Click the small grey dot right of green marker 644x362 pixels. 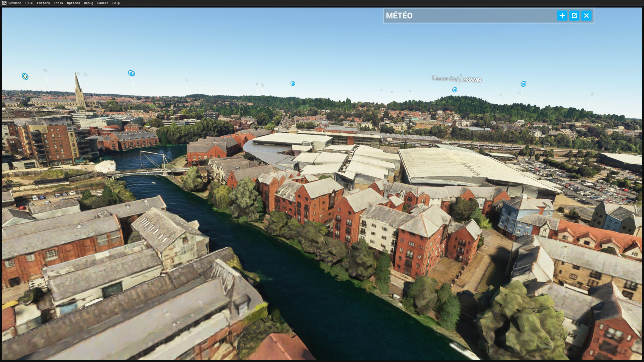(45, 70)
